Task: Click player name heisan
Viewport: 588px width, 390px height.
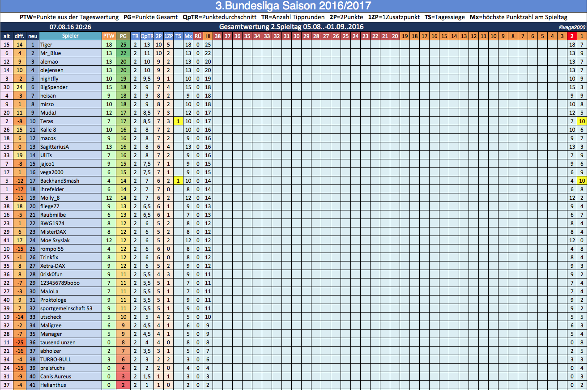Action: tap(48, 96)
